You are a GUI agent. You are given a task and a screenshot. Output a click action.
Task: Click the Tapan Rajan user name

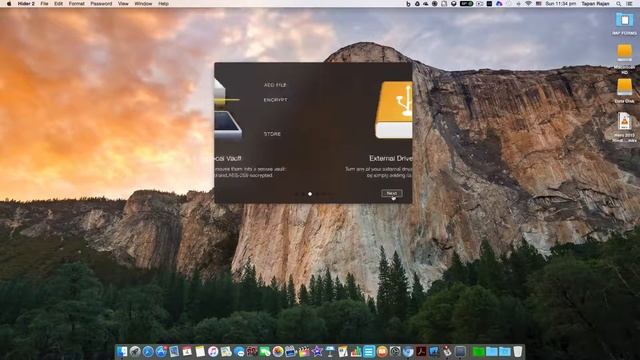click(x=595, y=3)
